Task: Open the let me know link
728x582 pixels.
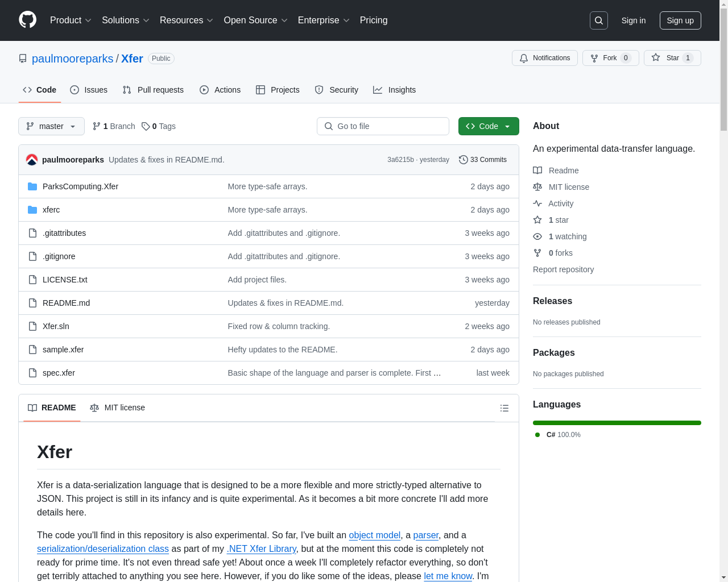Action: (448, 576)
